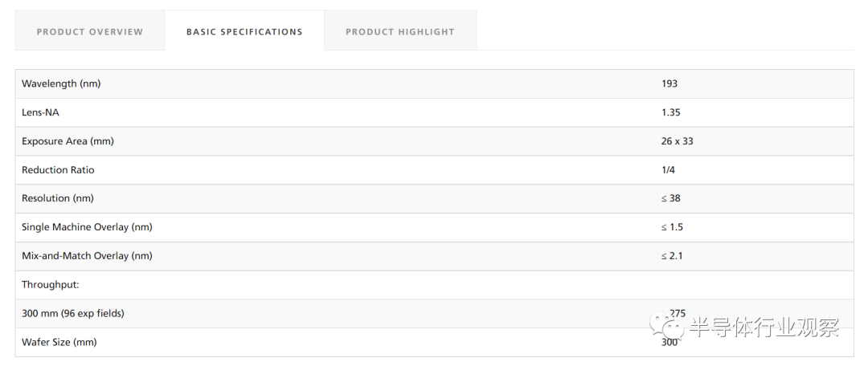Click the Throughput row heading
868x366 pixels.
[x=50, y=285]
